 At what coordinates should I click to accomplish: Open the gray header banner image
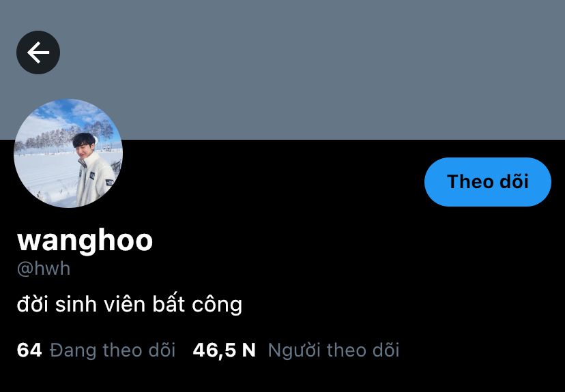coord(282,70)
